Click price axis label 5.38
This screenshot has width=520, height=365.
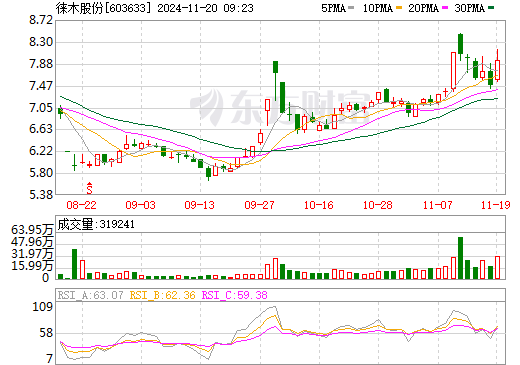[x=41, y=195]
